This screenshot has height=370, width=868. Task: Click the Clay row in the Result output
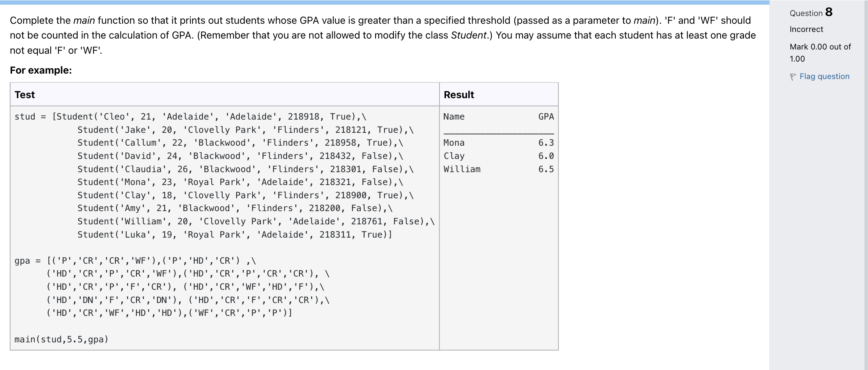(x=499, y=156)
